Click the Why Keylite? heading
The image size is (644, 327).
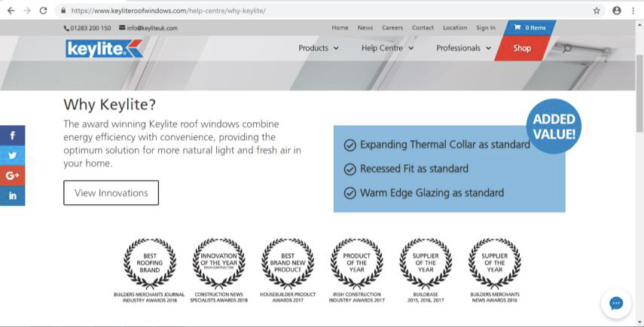[x=110, y=104]
